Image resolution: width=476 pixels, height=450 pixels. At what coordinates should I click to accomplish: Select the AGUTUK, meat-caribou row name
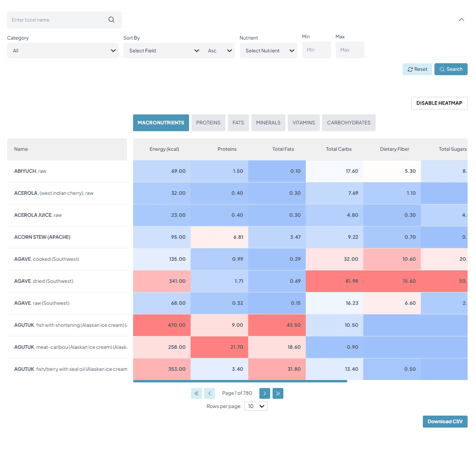(x=70, y=347)
